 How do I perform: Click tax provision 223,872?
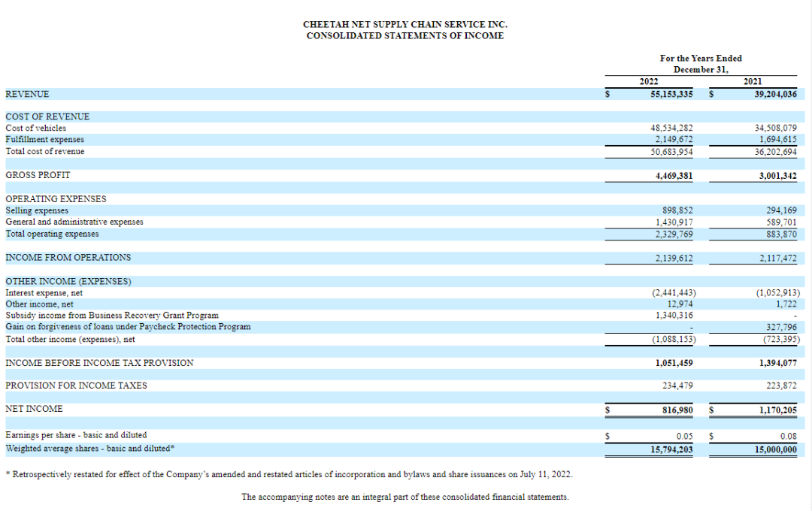[x=781, y=386]
